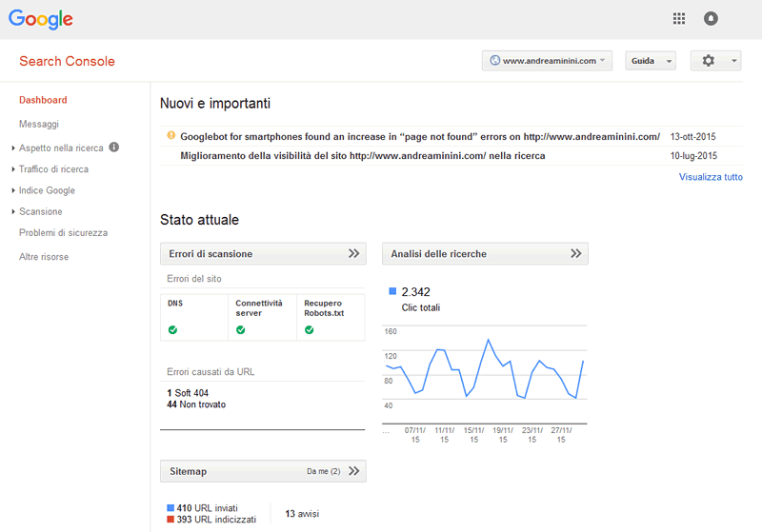This screenshot has height=532, width=762.
Task: Click the Da me (2) label
Action: pyautogui.click(x=324, y=471)
